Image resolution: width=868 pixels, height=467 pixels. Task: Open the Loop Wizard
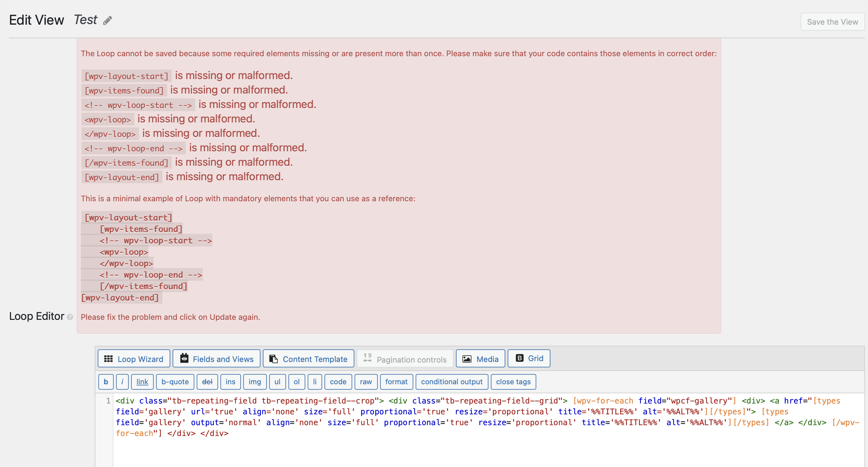134,359
